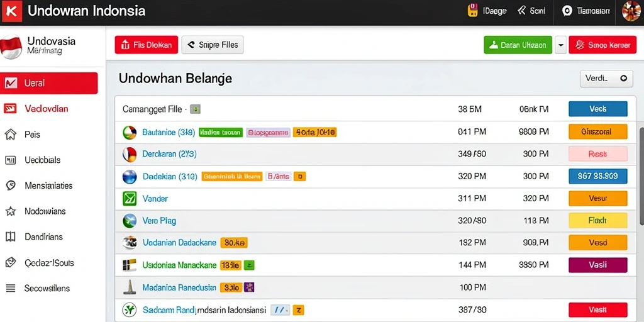The width and height of the screenshot is (644, 322).
Task: Click the Usidoniea Manackane row icon
Action: point(130,265)
